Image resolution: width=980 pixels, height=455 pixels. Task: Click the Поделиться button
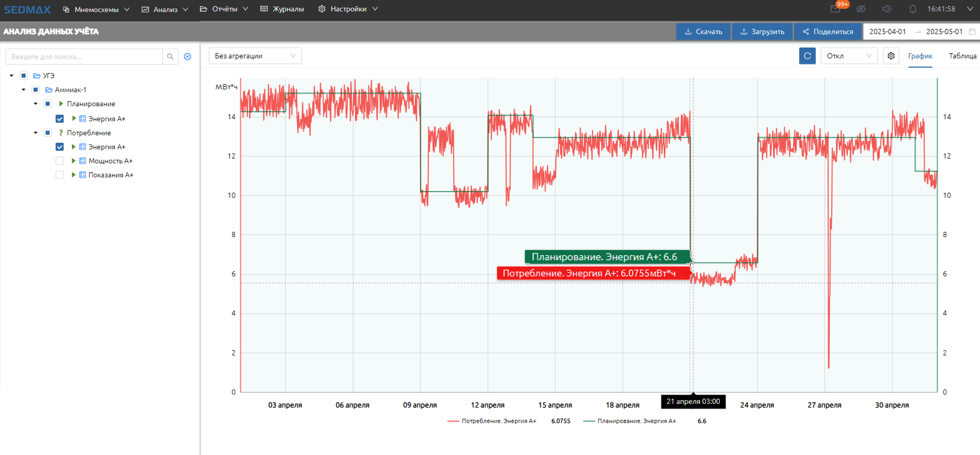pos(828,32)
